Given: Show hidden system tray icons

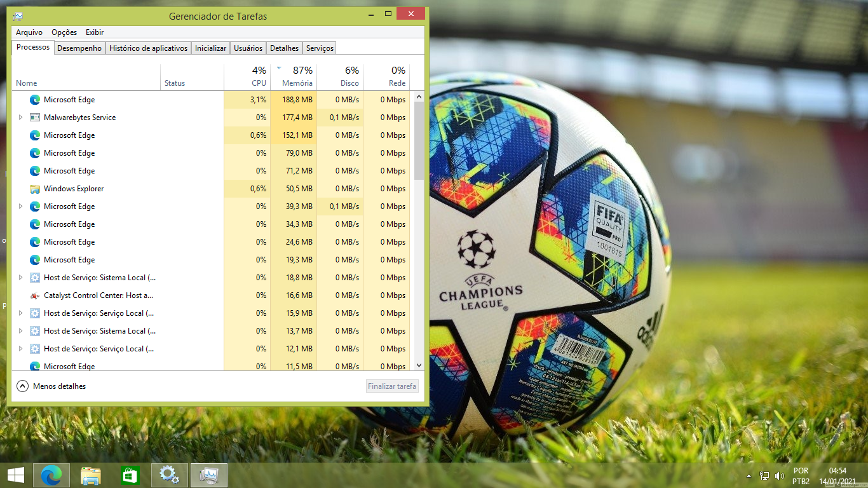Looking at the screenshot, I should pyautogui.click(x=750, y=476).
